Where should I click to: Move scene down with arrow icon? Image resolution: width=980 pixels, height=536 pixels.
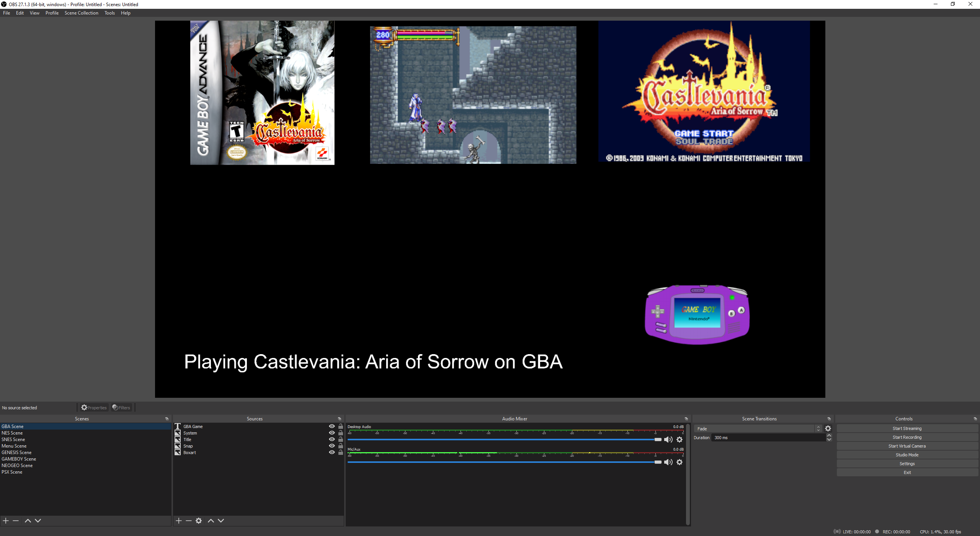[38, 521]
